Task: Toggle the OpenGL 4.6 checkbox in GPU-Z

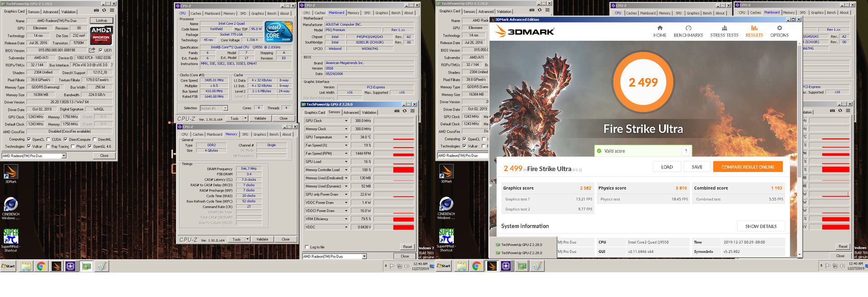Action: point(90,146)
